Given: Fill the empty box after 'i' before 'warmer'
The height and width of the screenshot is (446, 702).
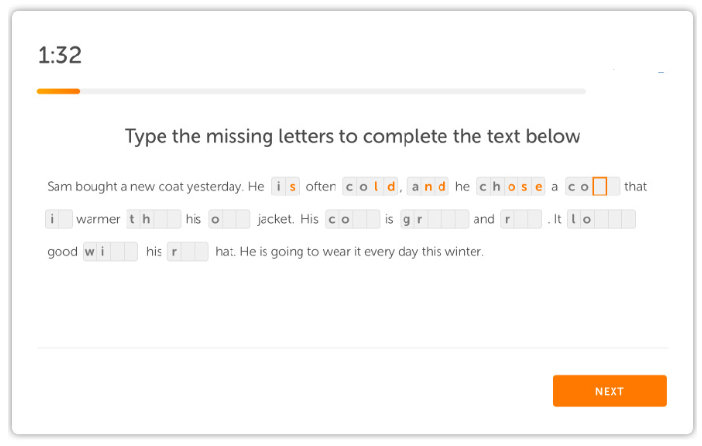Looking at the screenshot, I should coord(65,219).
